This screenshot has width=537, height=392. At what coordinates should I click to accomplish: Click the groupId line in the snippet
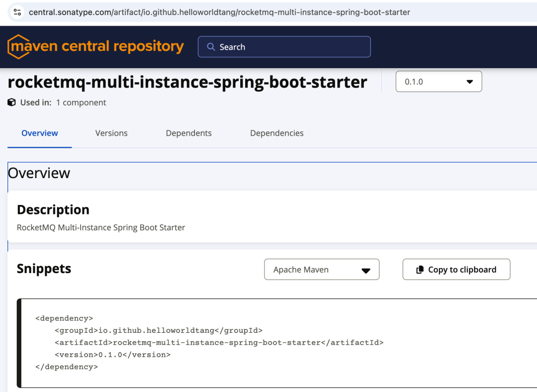(x=159, y=330)
